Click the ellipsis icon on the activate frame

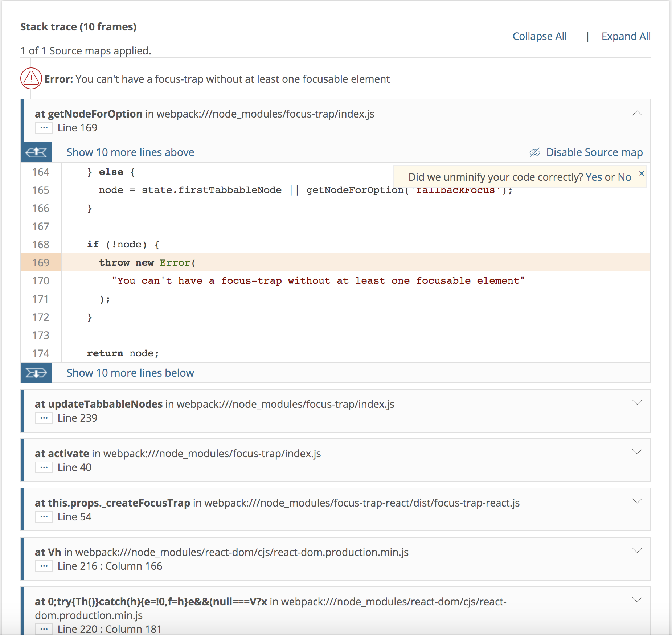pyautogui.click(x=44, y=467)
